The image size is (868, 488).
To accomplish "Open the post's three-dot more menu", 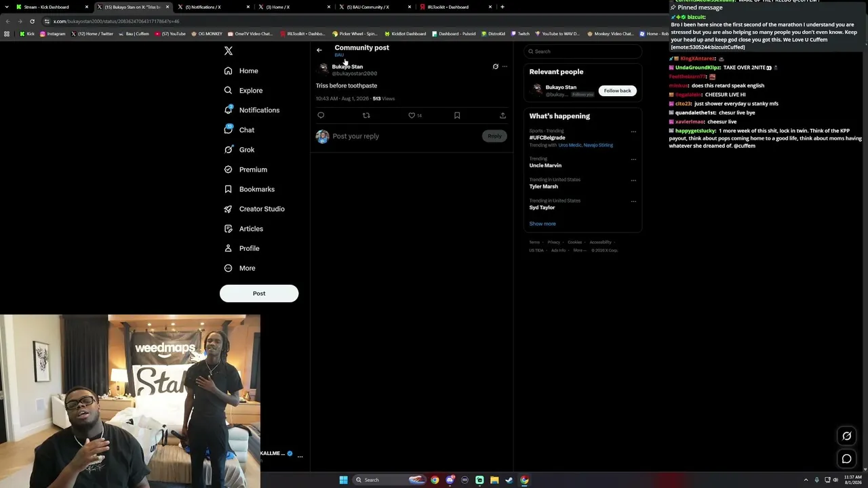I will 505,66.
